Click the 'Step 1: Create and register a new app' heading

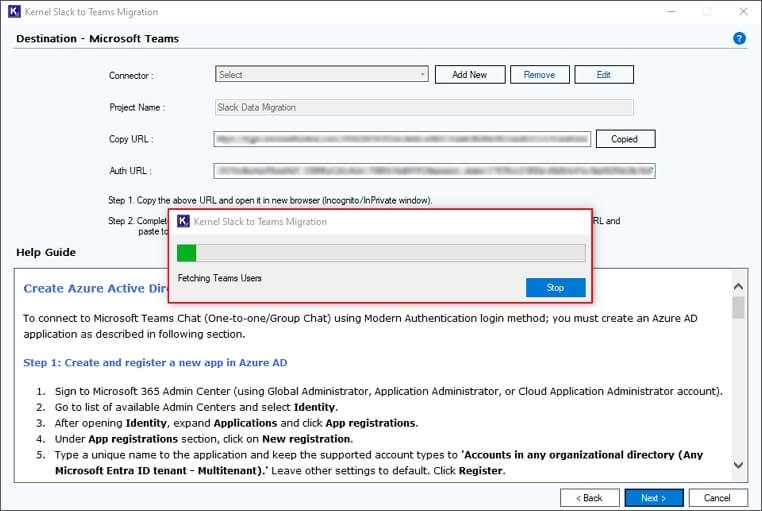(155, 363)
